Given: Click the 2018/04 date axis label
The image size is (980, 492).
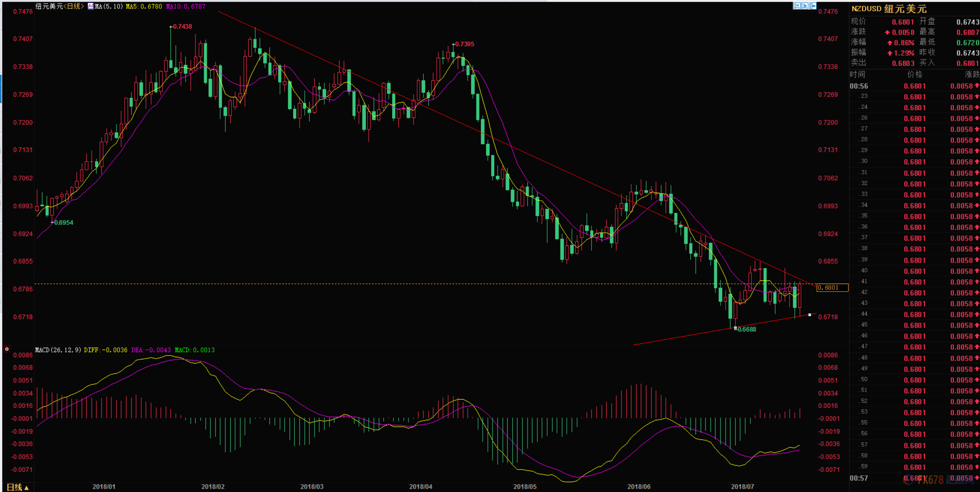Looking at the screenshot, I should tap(421, 487).
